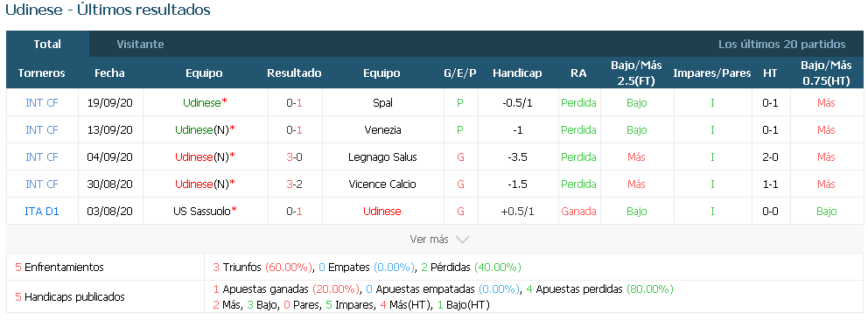Click Ganada result in RA column

(x=578, y=211)
